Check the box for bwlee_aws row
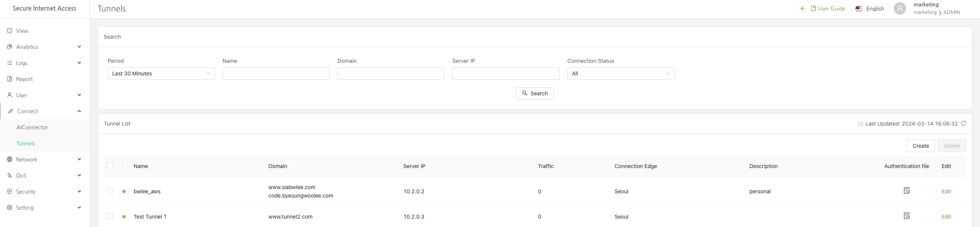 point(110,191)
